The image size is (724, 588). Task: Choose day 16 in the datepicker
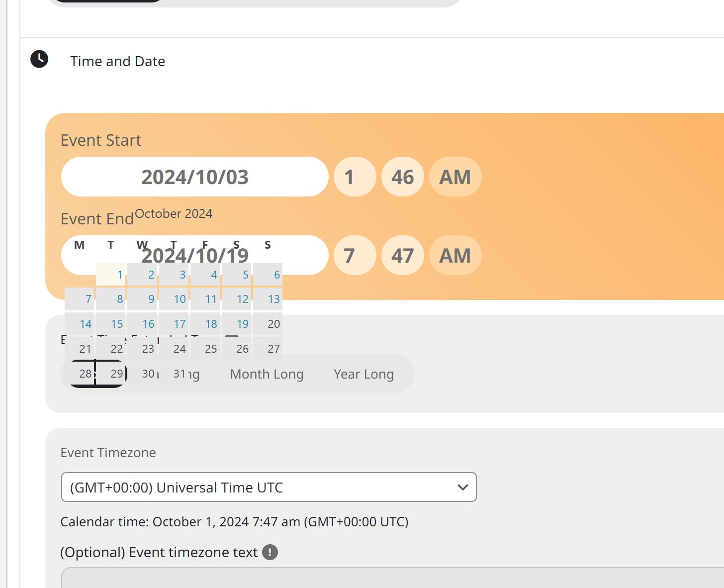coord(142,324)
